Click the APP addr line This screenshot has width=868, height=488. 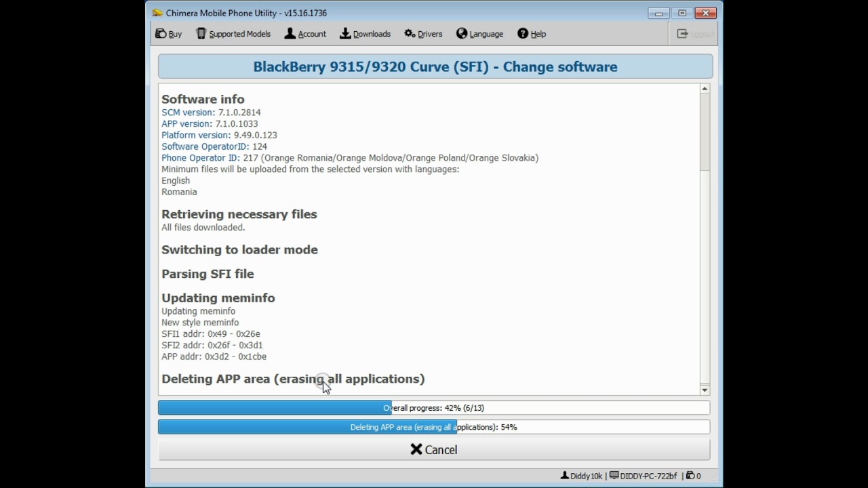pyautogui.click(x=214, y=357)
